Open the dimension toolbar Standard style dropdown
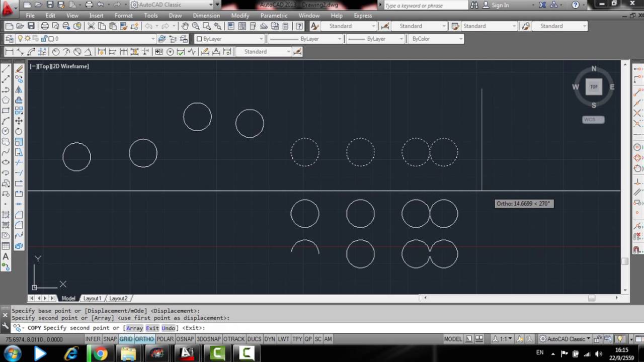Screen dimensions: 644x362 point(264,52)
